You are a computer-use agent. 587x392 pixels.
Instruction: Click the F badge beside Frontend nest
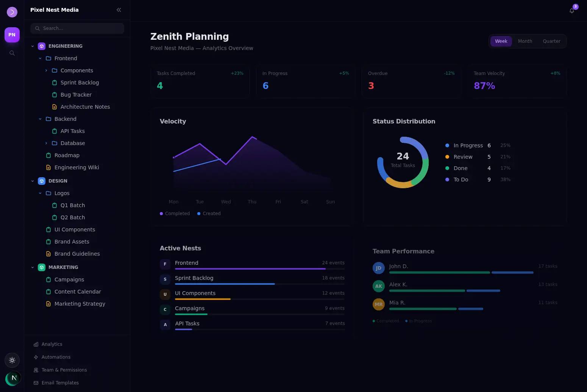point(165,264)
